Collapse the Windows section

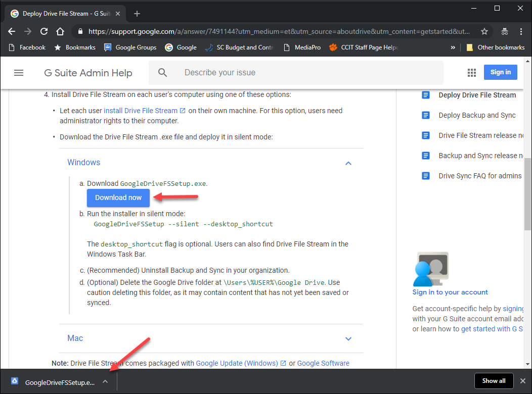pos(348,163)
